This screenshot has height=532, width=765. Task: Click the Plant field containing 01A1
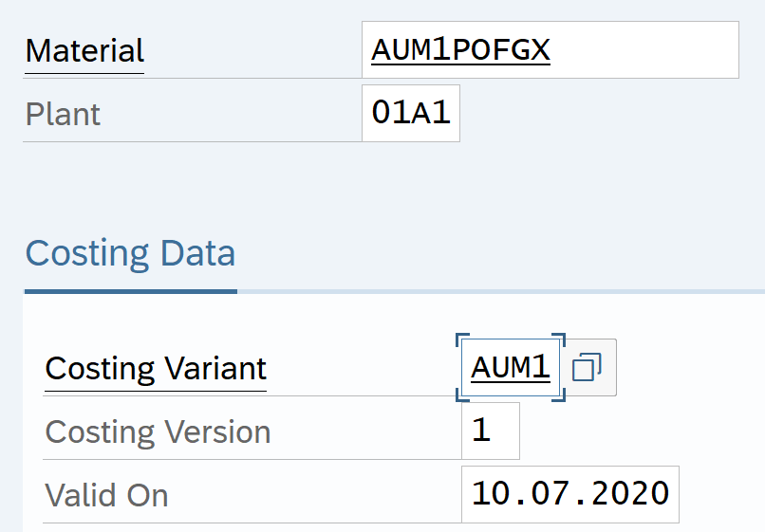point(411,114)
